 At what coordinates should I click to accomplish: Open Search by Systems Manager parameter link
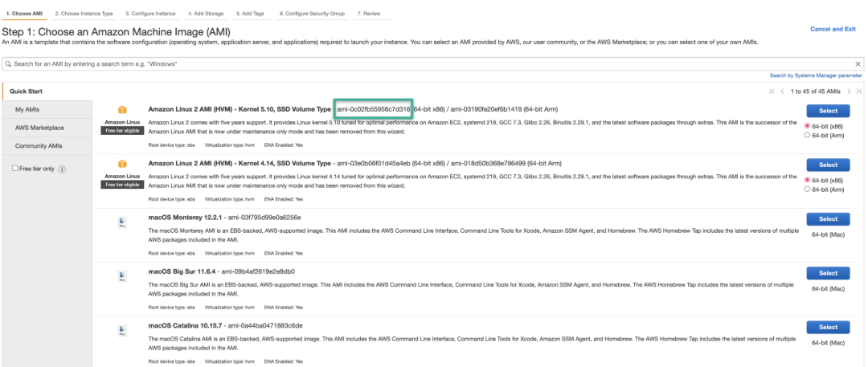point(816,75)
